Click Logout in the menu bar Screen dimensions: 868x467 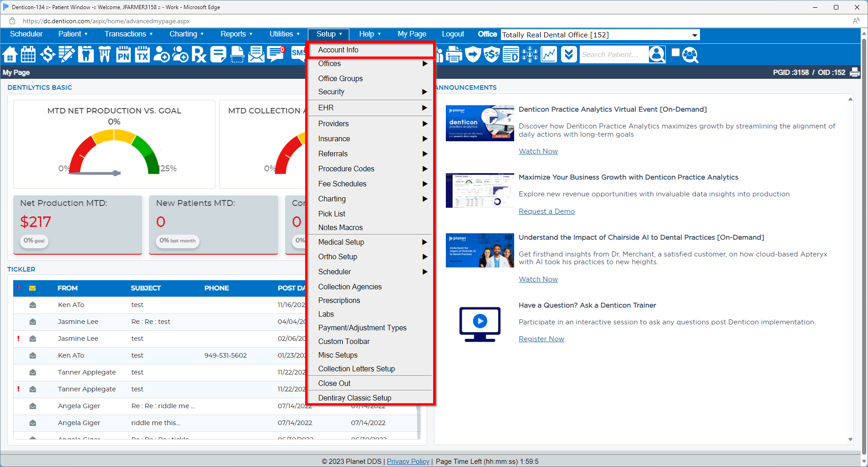[x=453, y=34]
